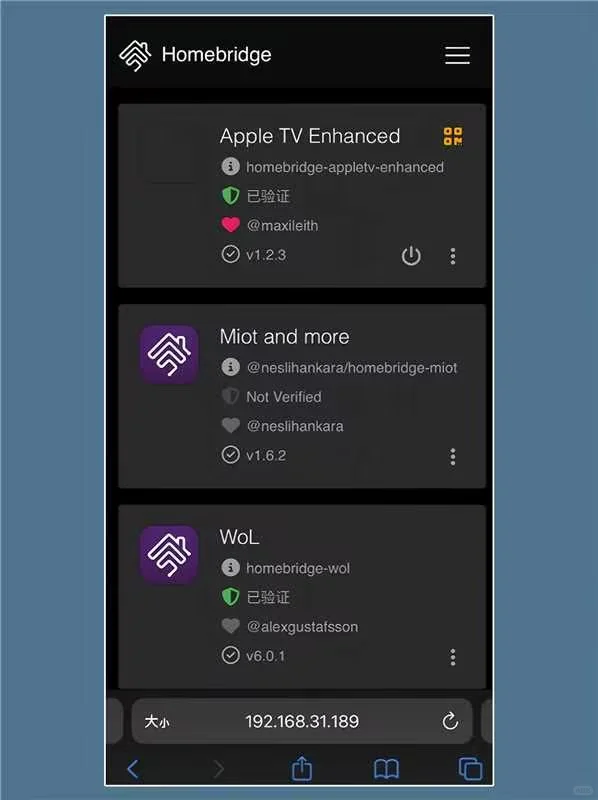
Task: Open Apple TV Enhanced options menu
Action: [453, 256]
